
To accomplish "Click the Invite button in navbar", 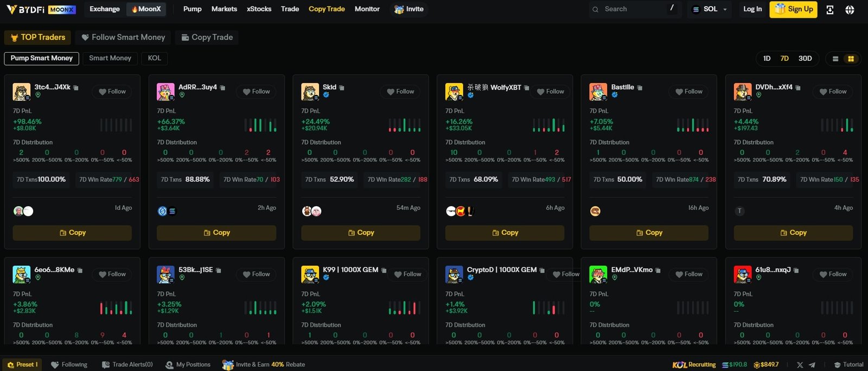I will (x=409, y=9).
